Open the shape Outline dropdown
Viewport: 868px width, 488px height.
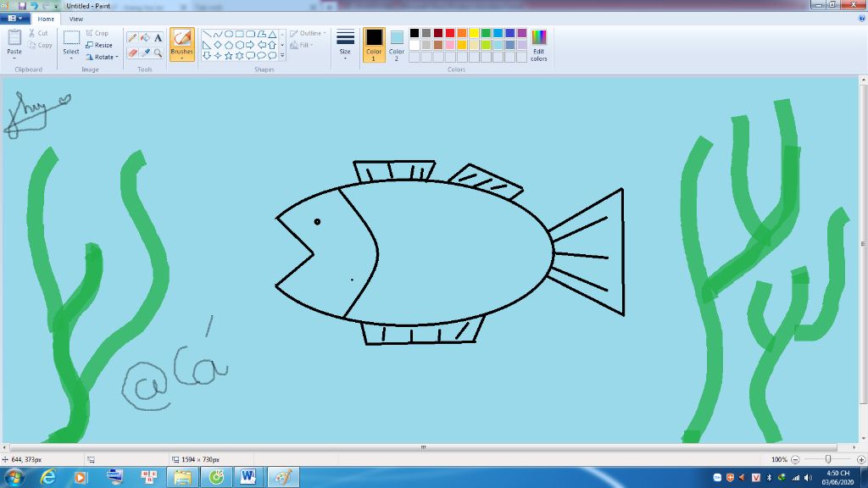coord(308,33)
